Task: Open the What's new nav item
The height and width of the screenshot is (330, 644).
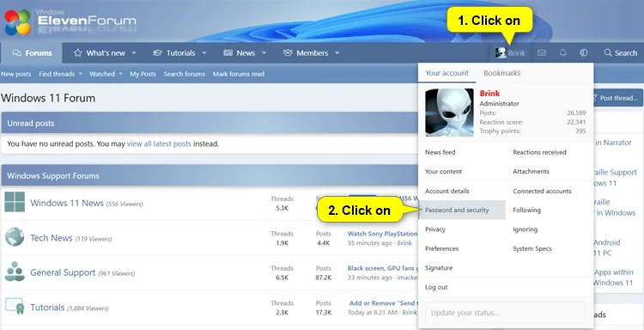Action: [x=100, y=53]
